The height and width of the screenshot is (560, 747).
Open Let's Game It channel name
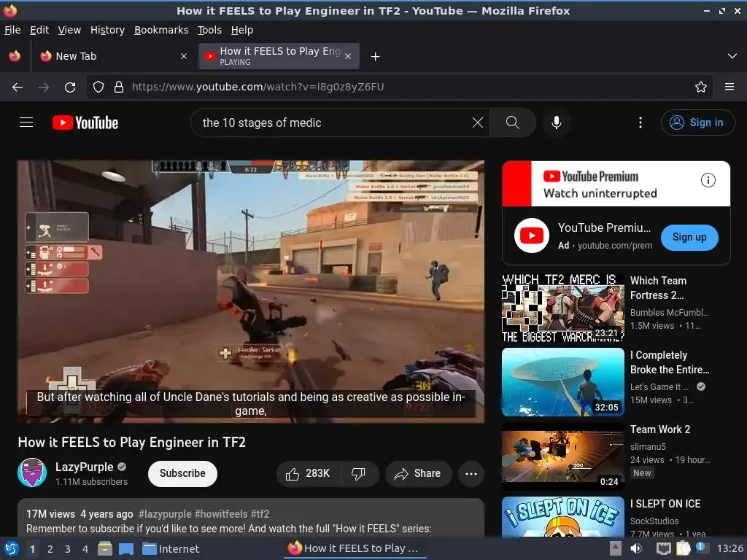click(x=659, y=386)
